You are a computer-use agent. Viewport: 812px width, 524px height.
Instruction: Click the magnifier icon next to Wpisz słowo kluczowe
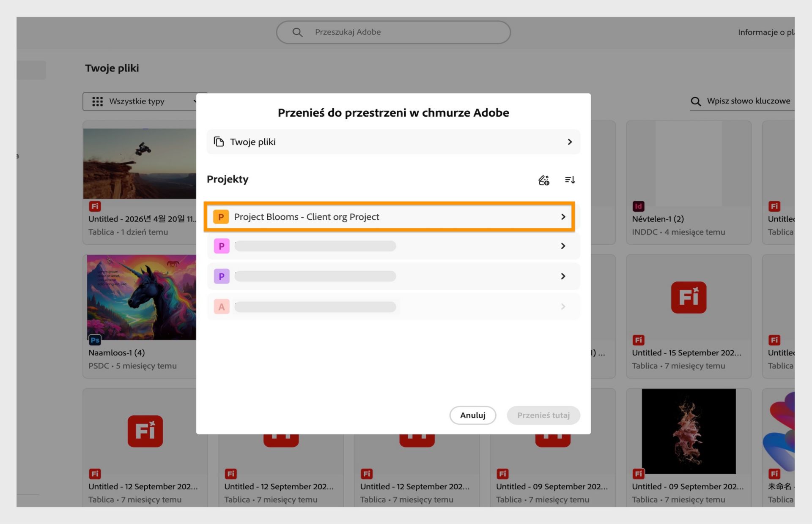[696, 101]
